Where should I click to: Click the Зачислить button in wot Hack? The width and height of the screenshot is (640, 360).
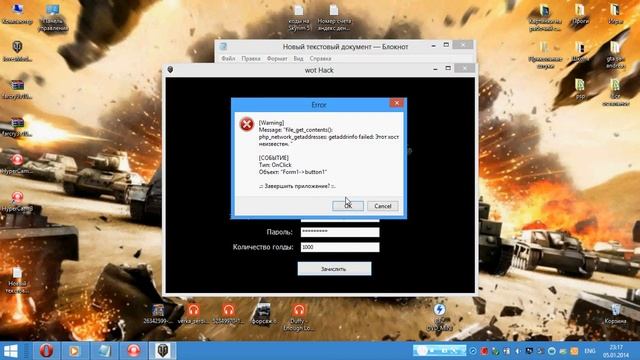point(334,269)
